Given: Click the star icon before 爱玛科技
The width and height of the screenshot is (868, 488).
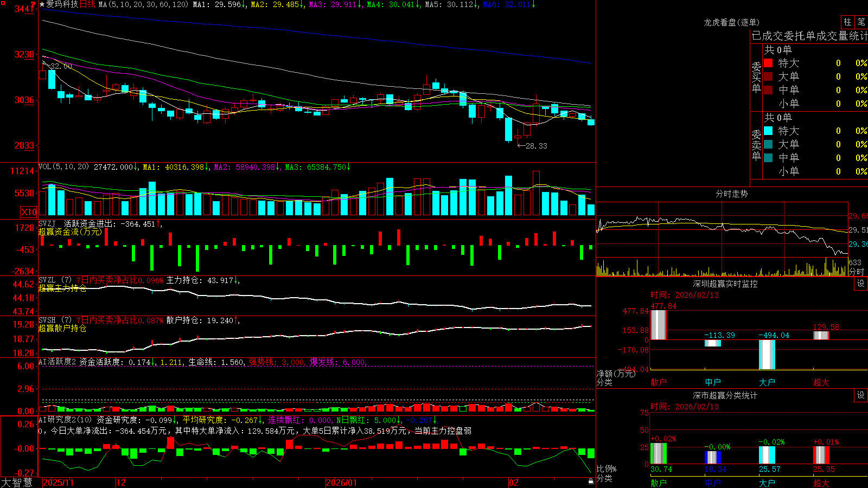Looking at the screenshot, I should (x=42, y=4).
